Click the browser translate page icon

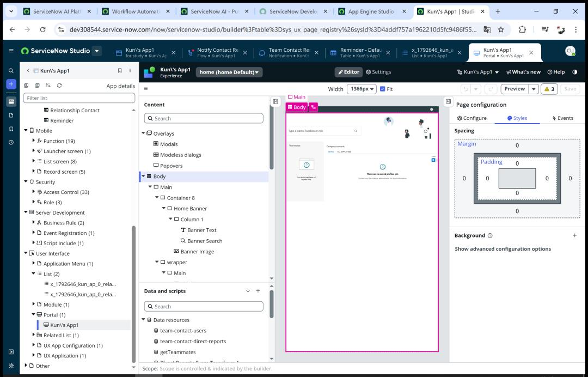click(487, 29)
